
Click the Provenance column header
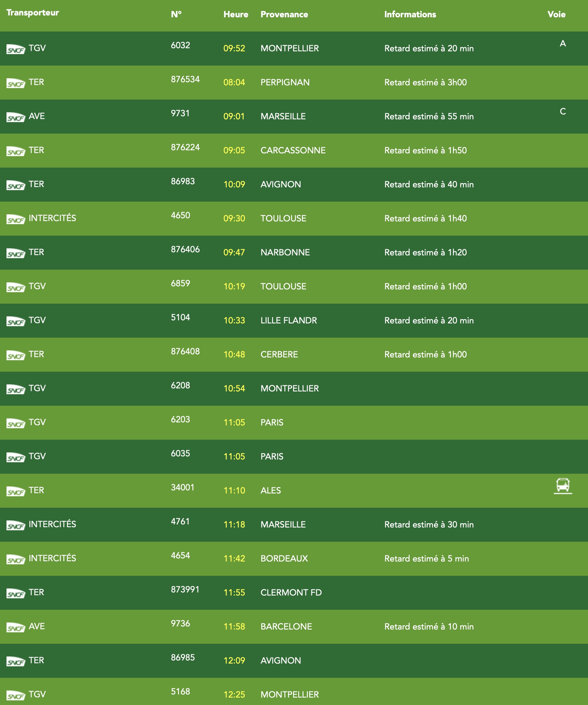[284, 15]
